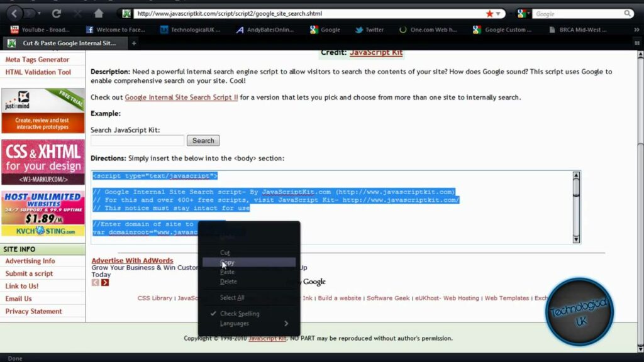Open the Software Geek footer link
Screen dimensions: 644x362
pos(388,298)
